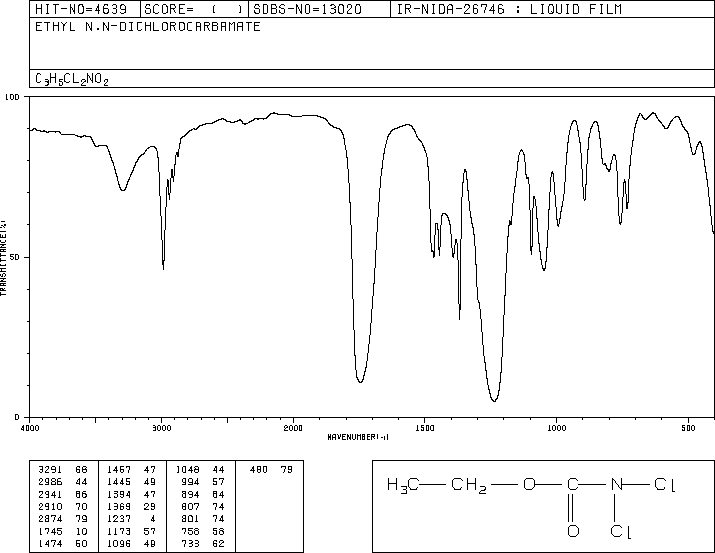The height and width of the screenshot is (553, 715).
Task: Select peak table value 758
Action: point(190,531)
